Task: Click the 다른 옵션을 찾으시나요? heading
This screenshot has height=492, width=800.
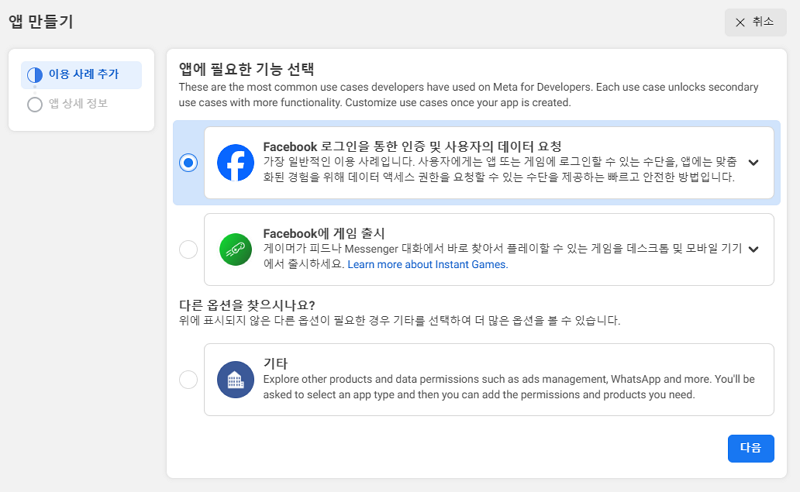Action: (247, 305)
